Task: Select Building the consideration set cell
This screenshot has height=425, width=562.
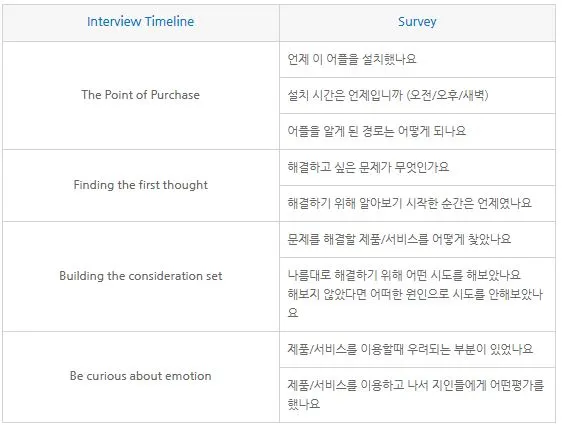Action: [140, 276]
